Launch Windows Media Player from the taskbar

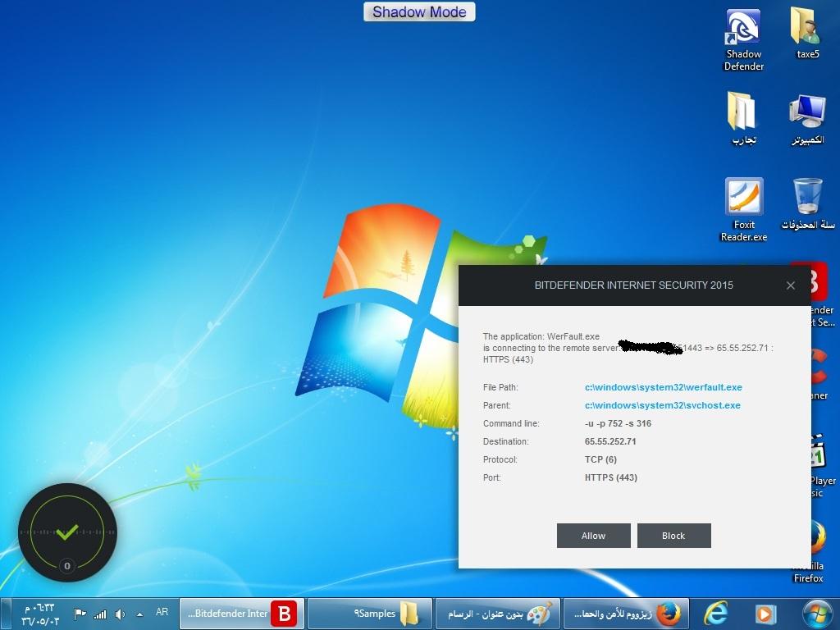[x=765, y=614]
